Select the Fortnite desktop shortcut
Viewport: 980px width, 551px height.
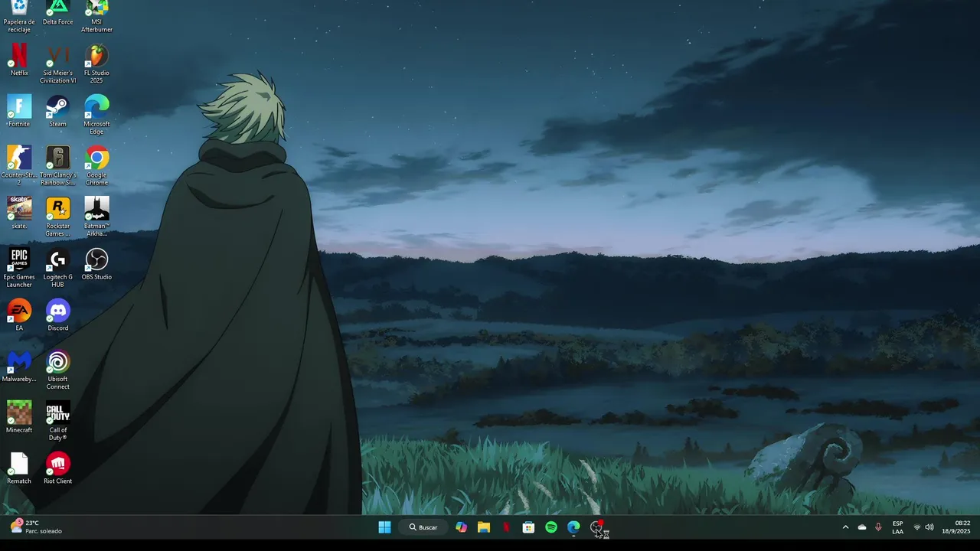[x=19, y=111]
